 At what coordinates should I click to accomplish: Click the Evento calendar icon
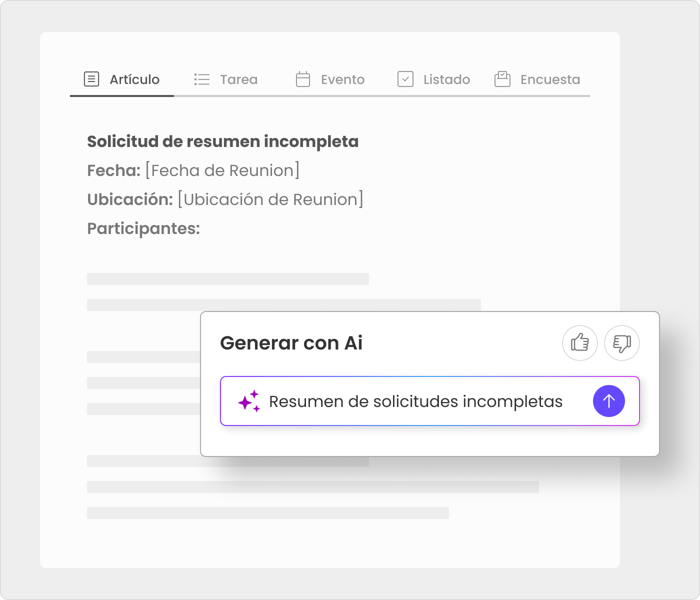[303, 79]
